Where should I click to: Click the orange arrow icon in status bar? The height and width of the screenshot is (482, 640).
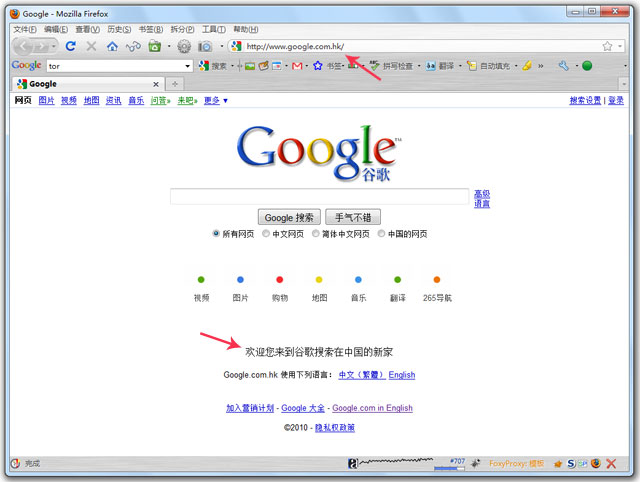tap(558, 464)
